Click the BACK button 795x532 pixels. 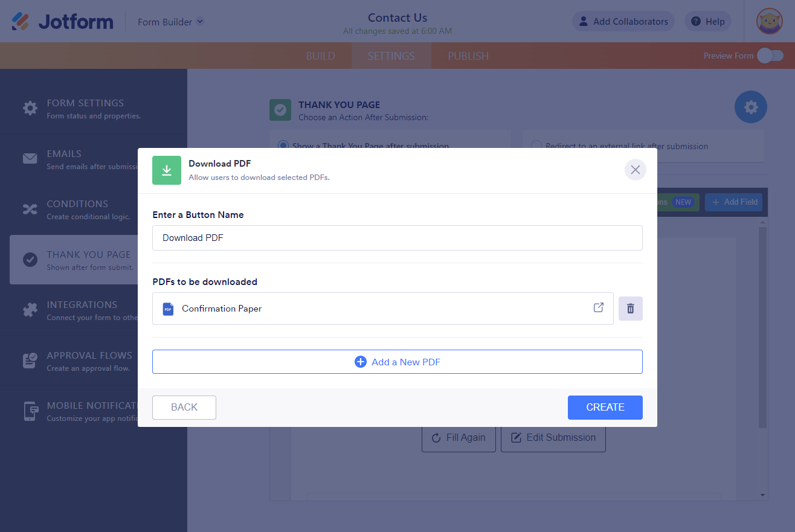coord(184,407)
